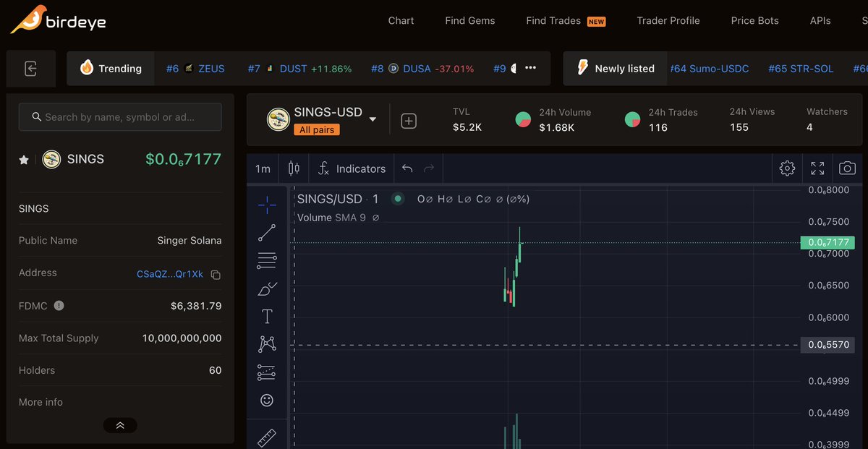Change the 1m chart interval
The image size is (868, 449).
pos(263,168)
